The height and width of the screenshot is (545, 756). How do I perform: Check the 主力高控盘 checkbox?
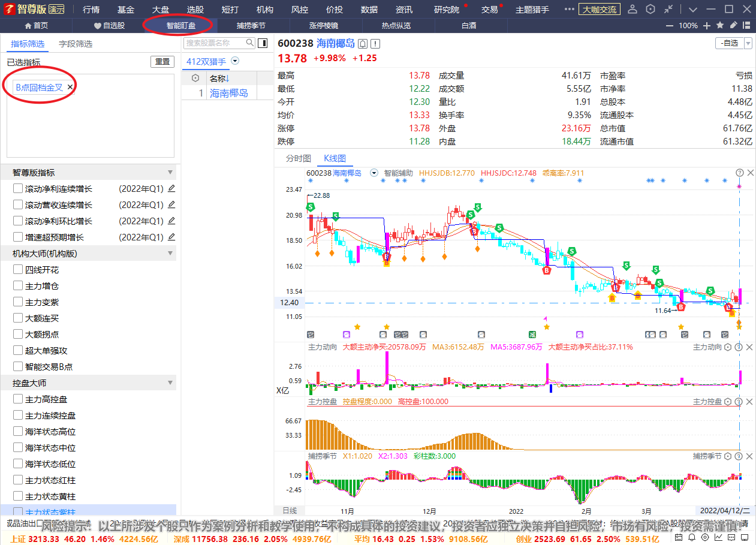(18, 399)
